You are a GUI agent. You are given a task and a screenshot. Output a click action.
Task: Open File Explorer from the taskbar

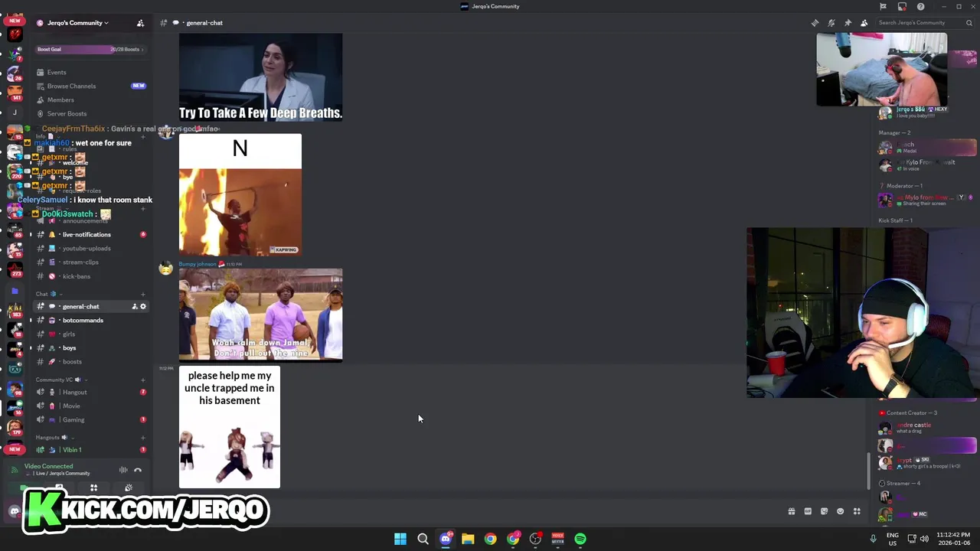[468, 539]
